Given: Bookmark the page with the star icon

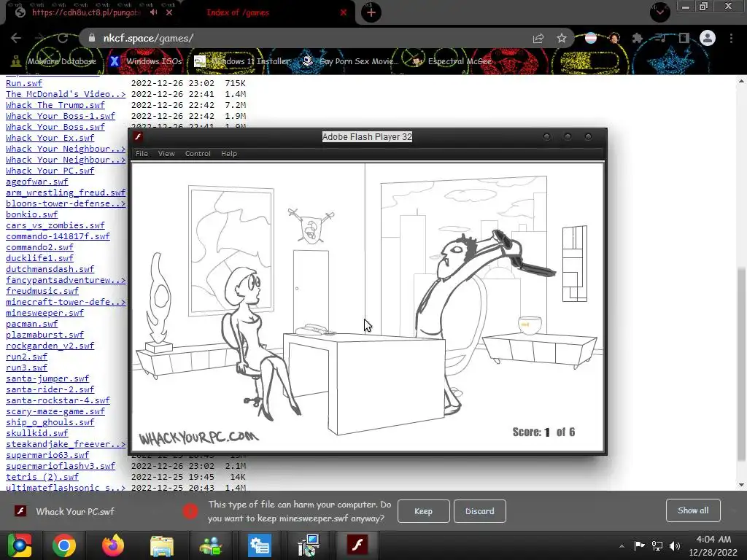Looking at the screenshot, I should point(562,38).
